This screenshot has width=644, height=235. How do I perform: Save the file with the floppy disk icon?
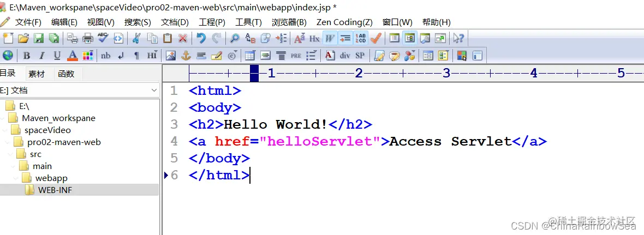click(x=39, y=39)
